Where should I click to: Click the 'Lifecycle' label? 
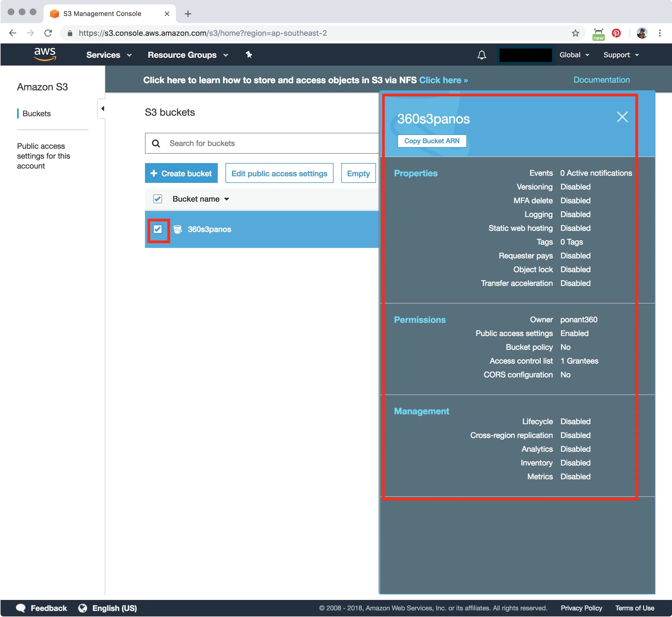point(537,421)
